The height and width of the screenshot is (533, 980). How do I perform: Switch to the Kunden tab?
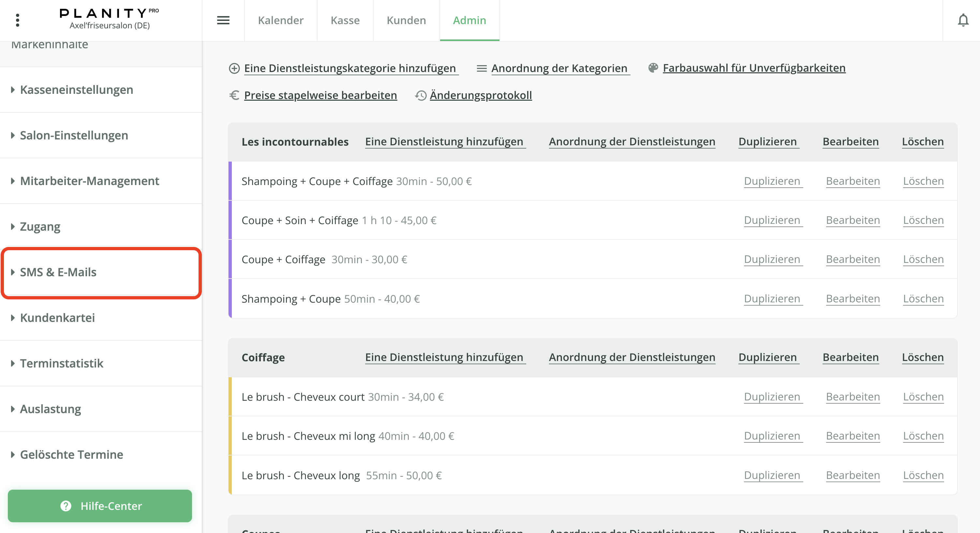pos(406,20)
